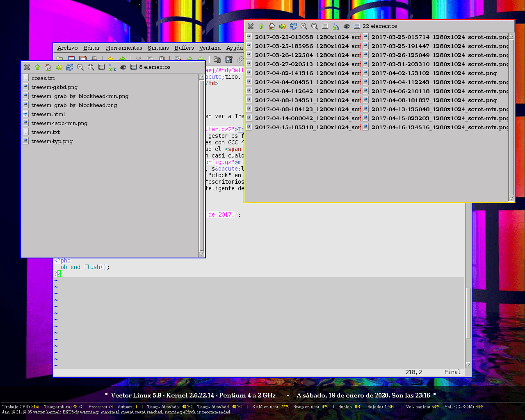Click cursor position '218,2' in GVim status
Image resolution: width=525 pixels, height=420 pixels.
point(413,372)
